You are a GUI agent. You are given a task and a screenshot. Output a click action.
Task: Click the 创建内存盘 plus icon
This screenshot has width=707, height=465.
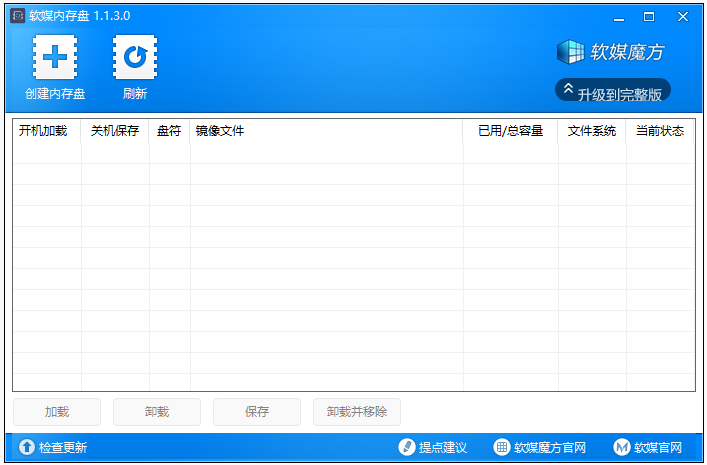[55, 57]
